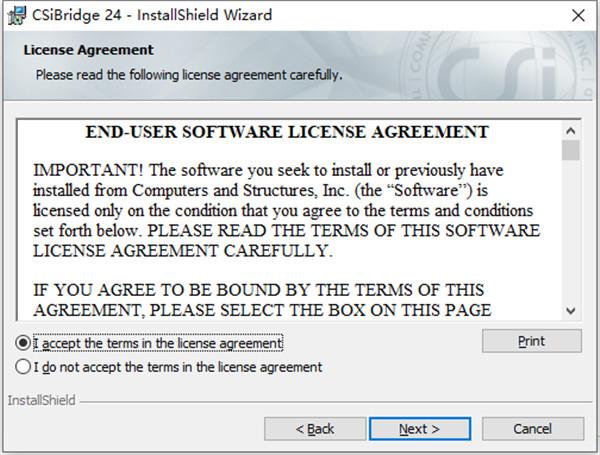Select 'I do not accept the terms' option

click(x=23, y=367)
